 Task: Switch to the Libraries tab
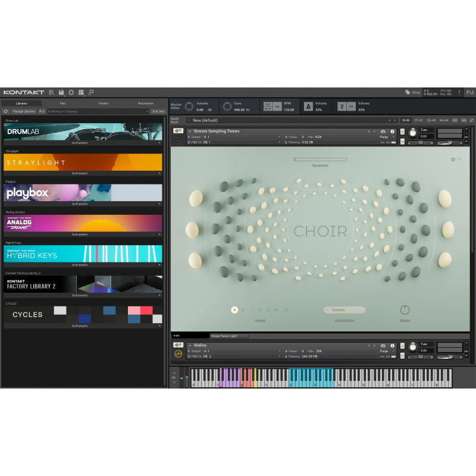[x=21, y=104]
